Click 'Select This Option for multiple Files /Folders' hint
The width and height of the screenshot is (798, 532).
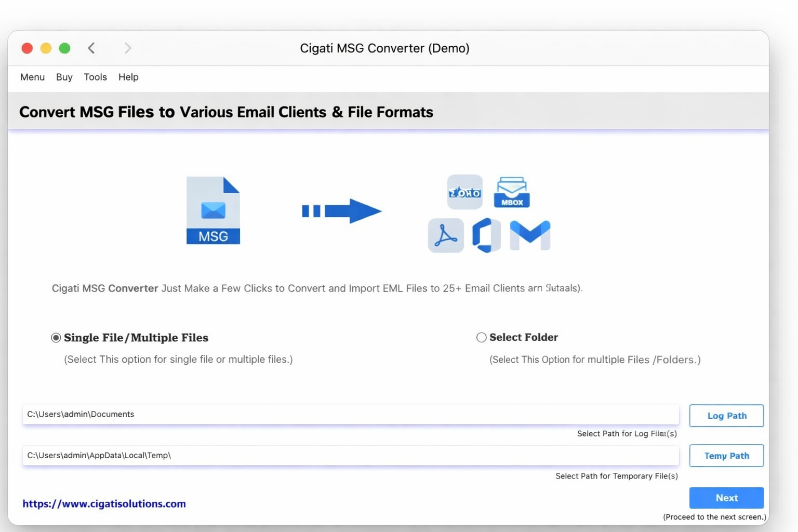click(x=595, y=360)
